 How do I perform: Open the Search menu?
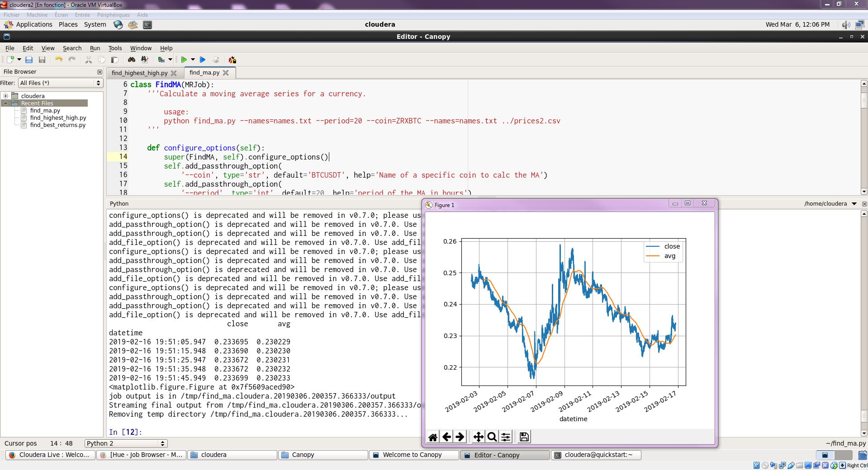coord(72,48)
